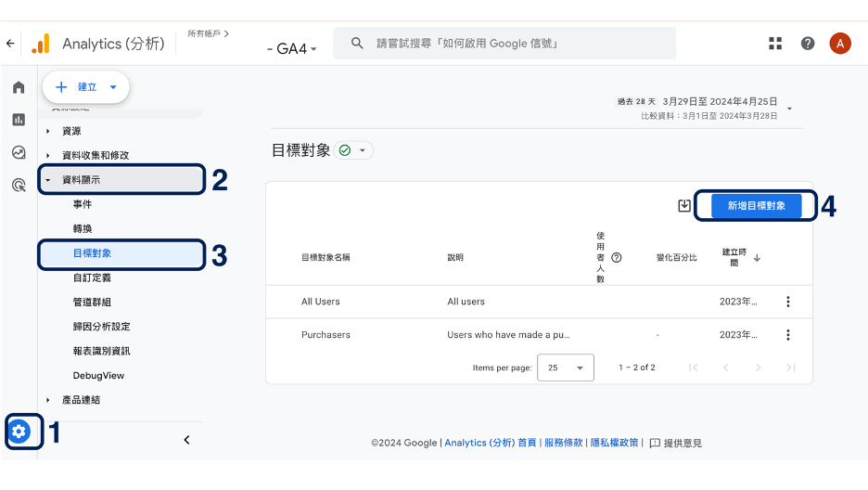Image resolution: width=868 pixels, height=490 pixels.
Task: Click the export audiences download icon
Action: (x=684, y=205)
